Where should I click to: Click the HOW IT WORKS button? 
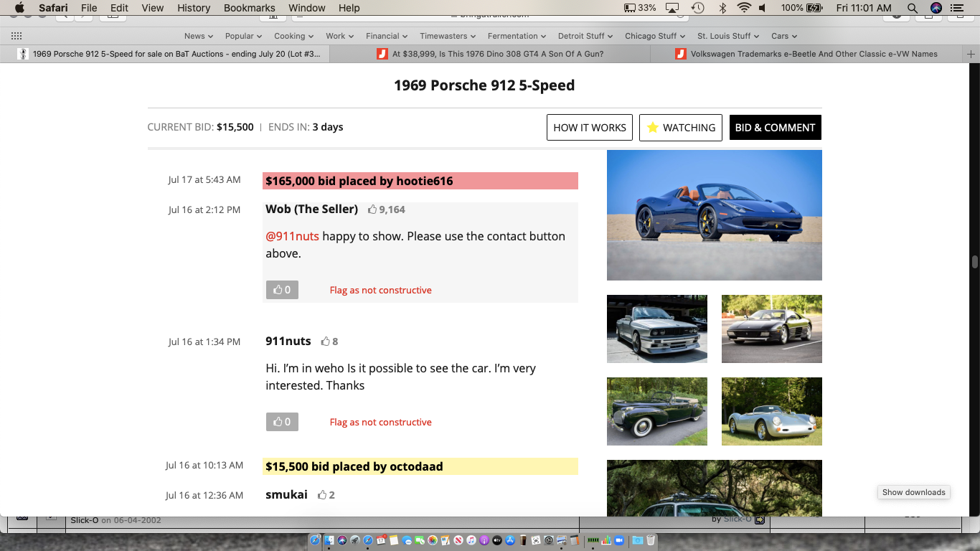point(590,127)
